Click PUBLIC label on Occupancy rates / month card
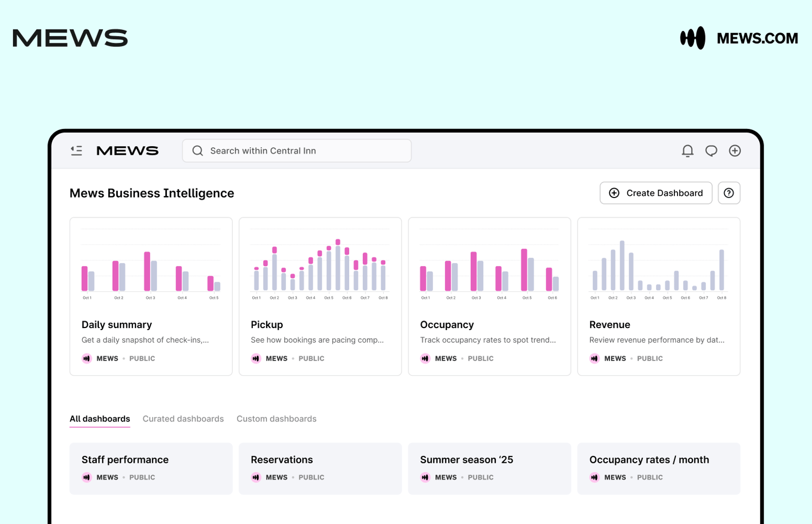 coord(650,477)
